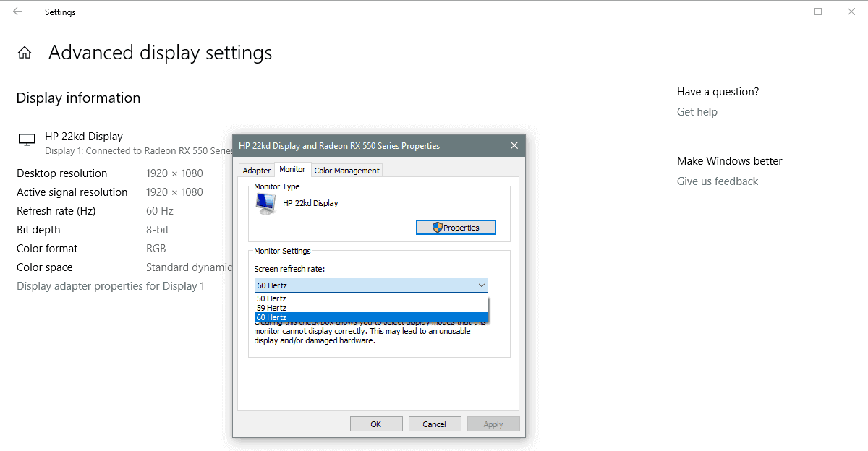Pick the highlighted 60 Hertz option
The height and width of the screenshot is (451, 868).
371,317
